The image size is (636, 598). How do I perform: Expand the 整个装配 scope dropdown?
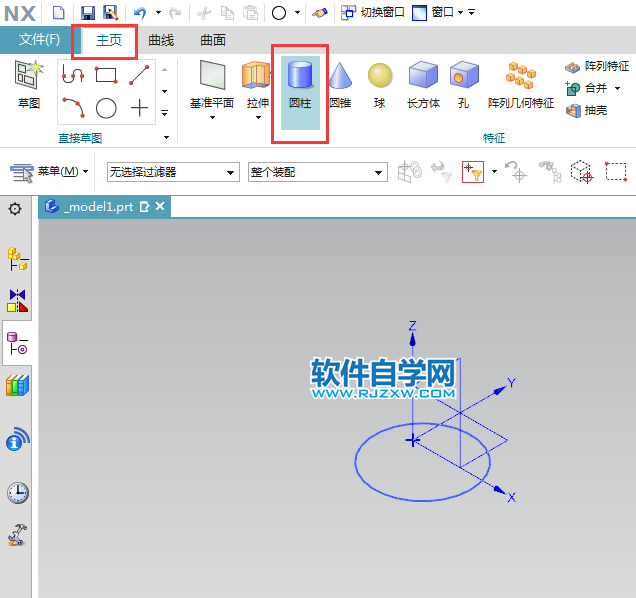click(x=317, y=172)
